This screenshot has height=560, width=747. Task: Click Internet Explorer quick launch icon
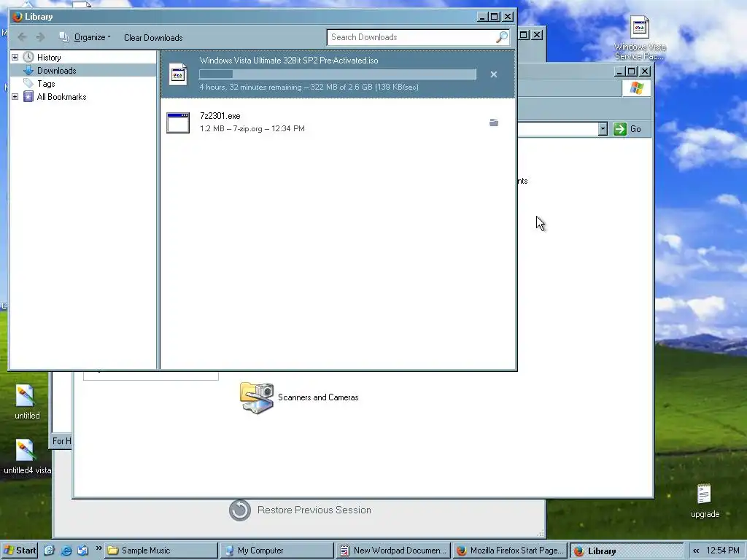click(x=66, y=551)
